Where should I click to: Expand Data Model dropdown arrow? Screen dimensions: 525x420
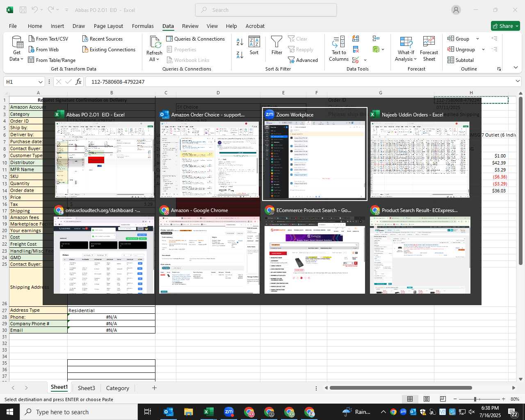pyautogui.click(x=383, y=50)
